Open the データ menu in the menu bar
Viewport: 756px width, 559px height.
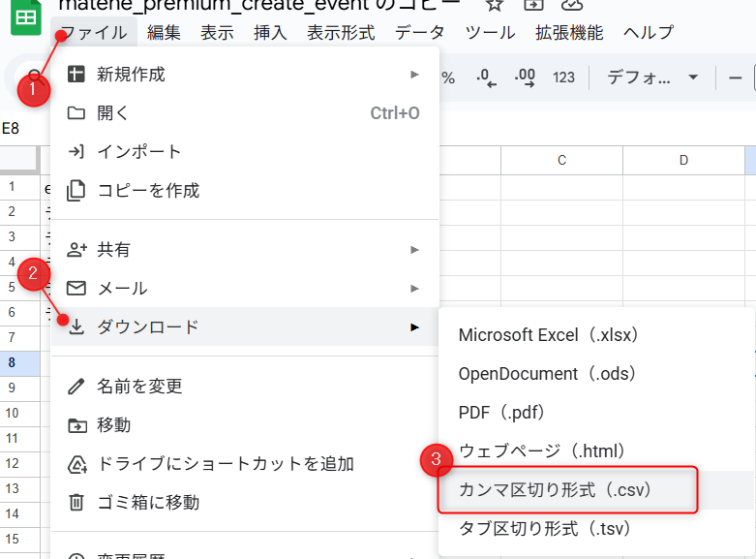(420, 33)
